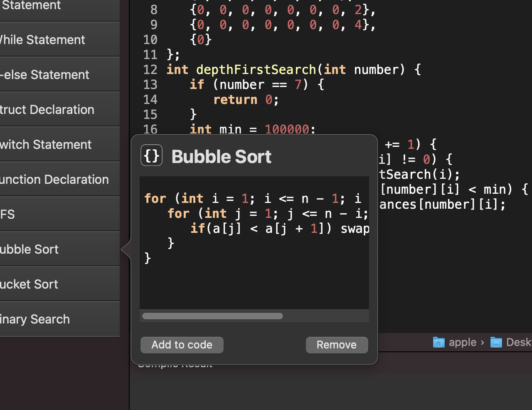
Task: Select the Binary Search snippet in the sidebar
Action: pyautogui.click(x=60, y=319)
